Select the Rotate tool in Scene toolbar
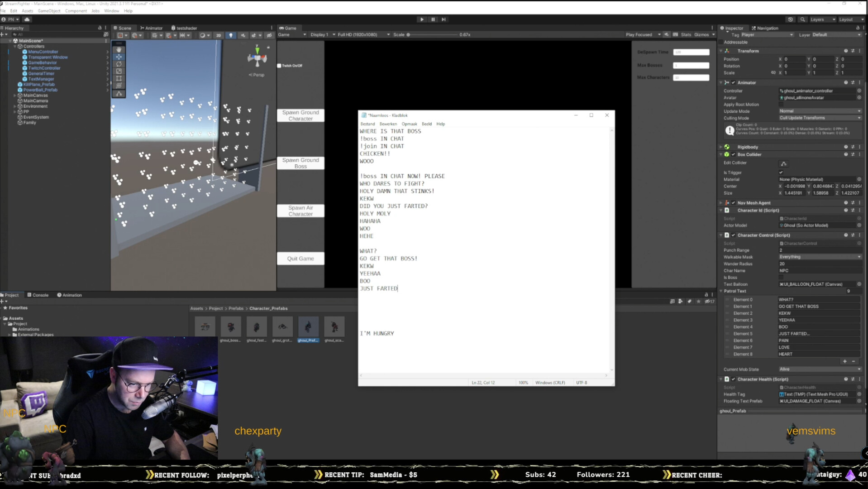Screen dimensions: 868x489 (x=119, y=64)
